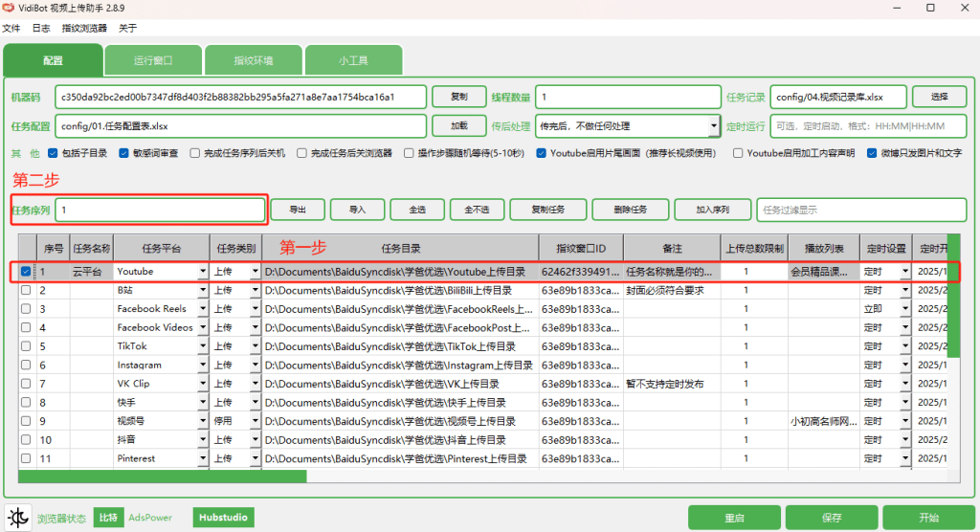The height and width of the screenshot is (532, 980).
Task: Click the AdsPower browser label
Action: (151, 518)
